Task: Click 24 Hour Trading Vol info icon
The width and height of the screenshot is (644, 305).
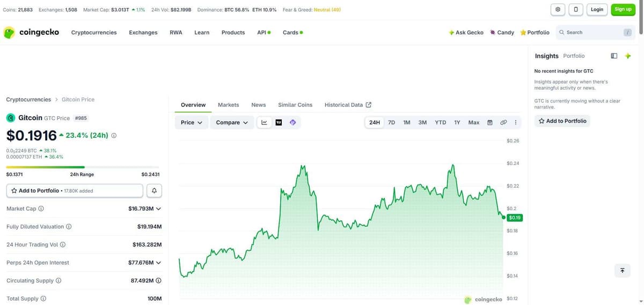Action: coord(63,244)
